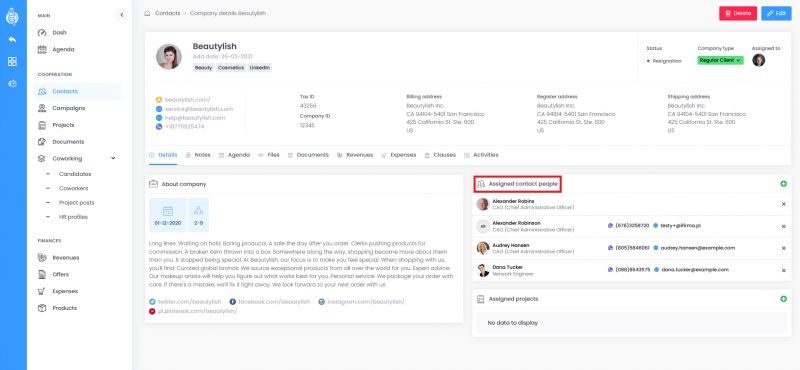Collapse the left menu with chevron arrow
Viewport: 800px width, 370px height.
click(x=121, y=15)
